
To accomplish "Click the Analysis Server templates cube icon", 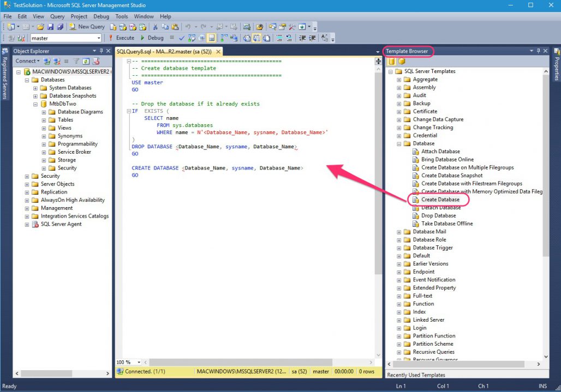I will point(402,61).
